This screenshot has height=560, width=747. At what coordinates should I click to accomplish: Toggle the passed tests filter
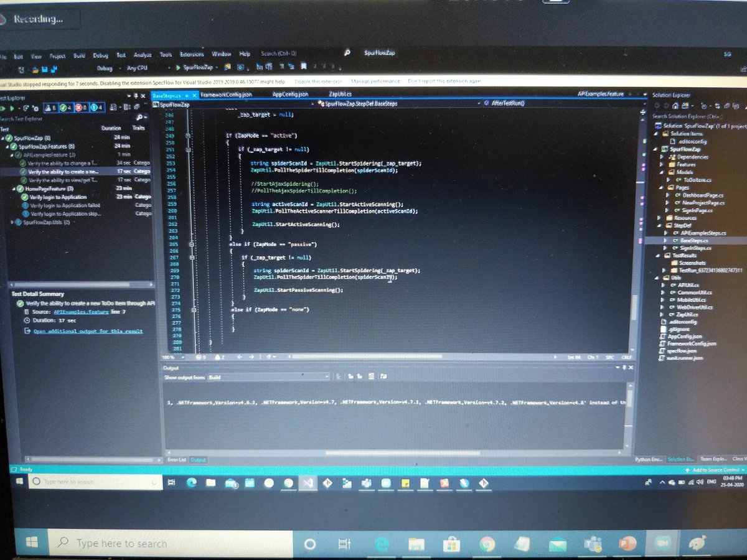point(66,108)
